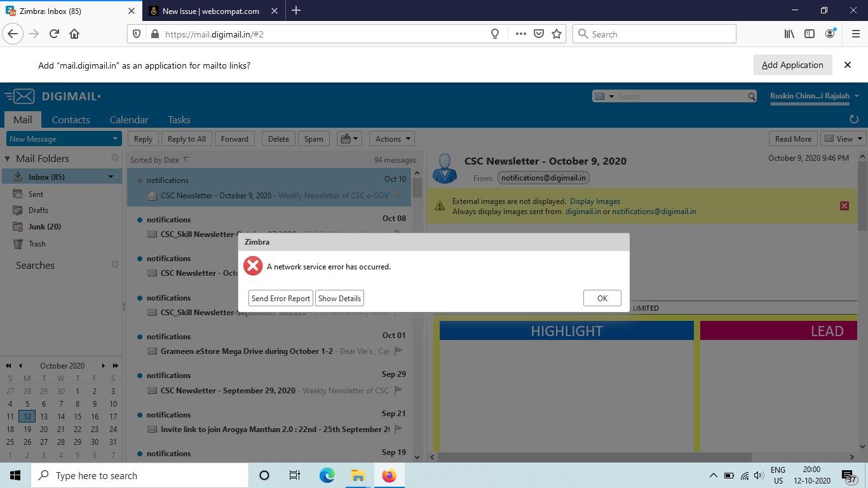
Task: Open the tracking protection shield in address bar
Action: tap(137, 34)
